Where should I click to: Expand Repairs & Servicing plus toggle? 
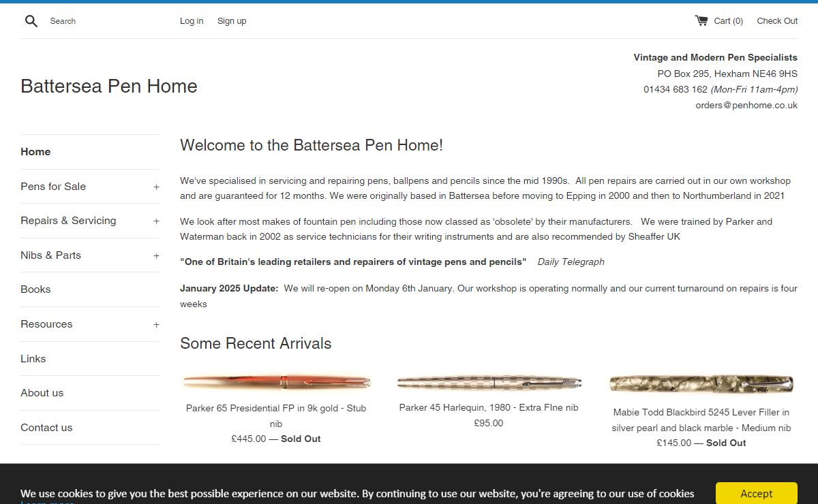point(156,221)
